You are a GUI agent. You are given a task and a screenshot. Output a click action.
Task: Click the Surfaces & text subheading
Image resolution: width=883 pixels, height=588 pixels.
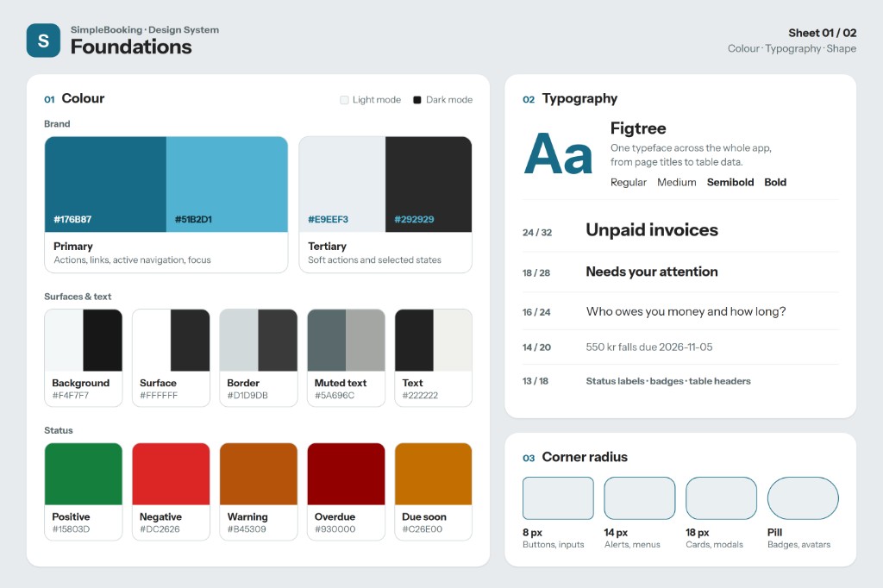click(x=78, y=297)
